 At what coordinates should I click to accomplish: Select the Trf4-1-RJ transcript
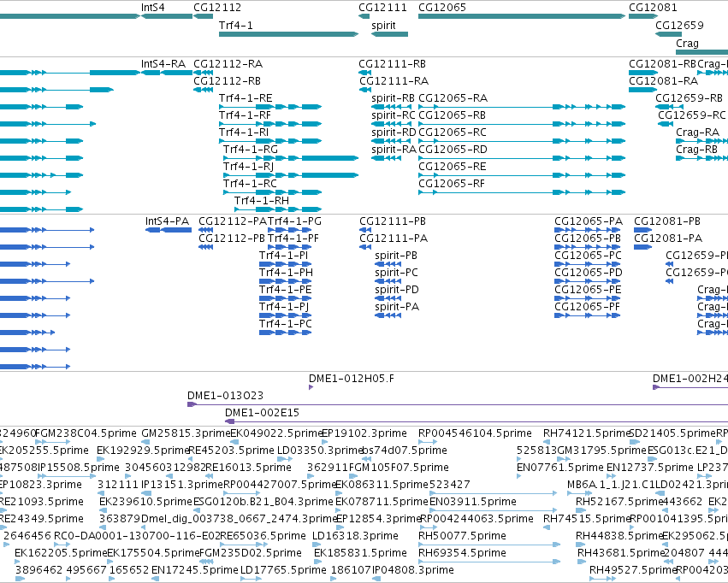point(291,175)
